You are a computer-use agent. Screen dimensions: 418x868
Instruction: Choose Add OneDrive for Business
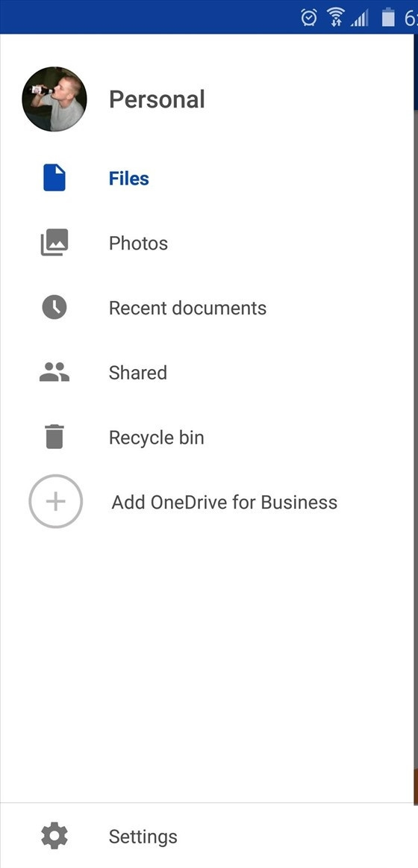(x=225, y=503)
